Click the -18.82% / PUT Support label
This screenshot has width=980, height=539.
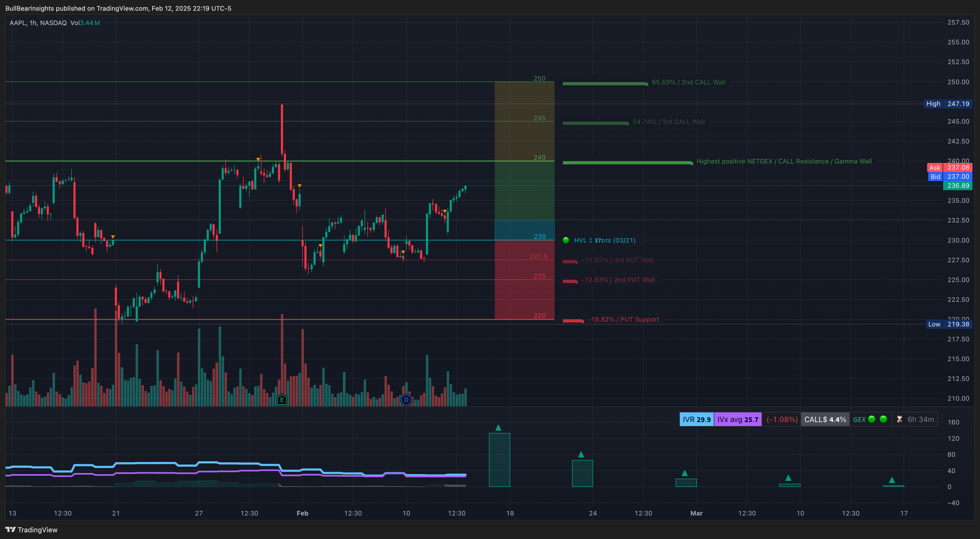[x=623, y=319]
